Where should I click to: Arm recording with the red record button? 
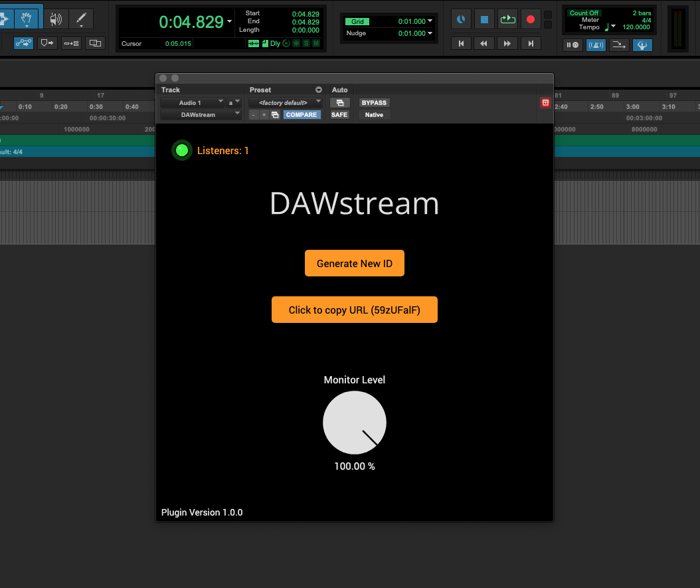click(x=529, y=19)
